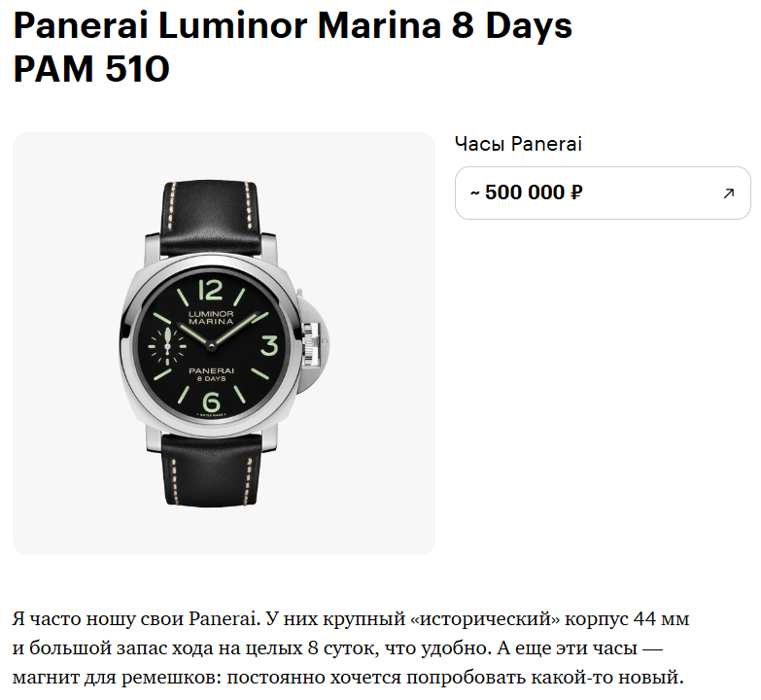Click the small seconds subdial on the watch

167,346
